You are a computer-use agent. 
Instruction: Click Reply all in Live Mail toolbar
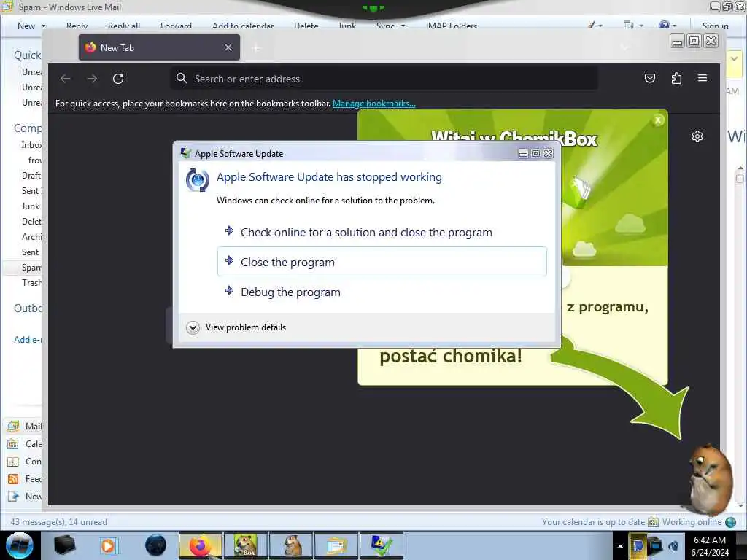124,26
